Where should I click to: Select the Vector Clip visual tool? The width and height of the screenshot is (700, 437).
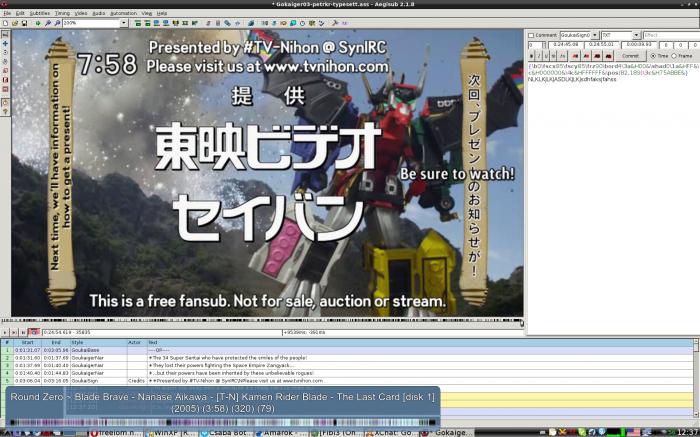tap(5, 89)
